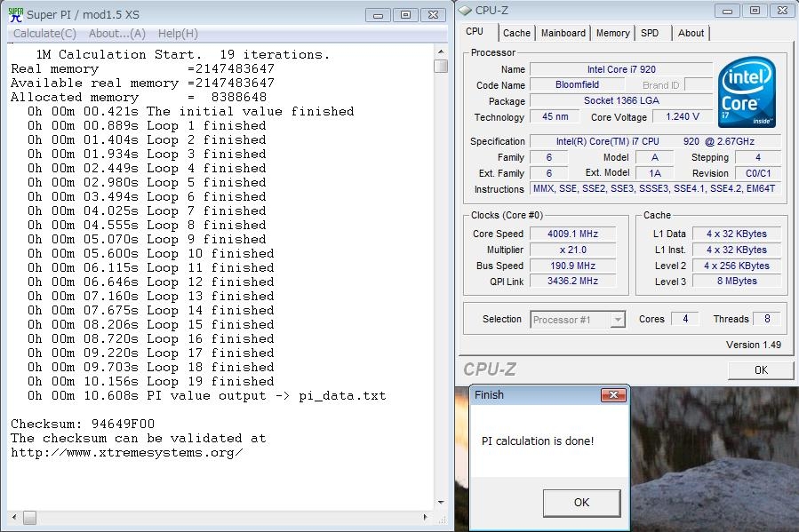
Task: Open the Memory tab in CPU-Z
Action: pos(612,33)
